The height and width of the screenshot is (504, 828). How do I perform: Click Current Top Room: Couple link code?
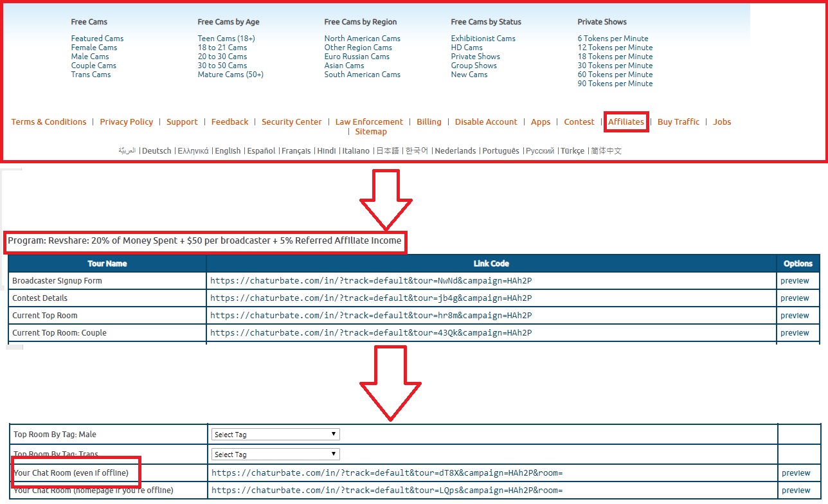[x=371, y=333]
